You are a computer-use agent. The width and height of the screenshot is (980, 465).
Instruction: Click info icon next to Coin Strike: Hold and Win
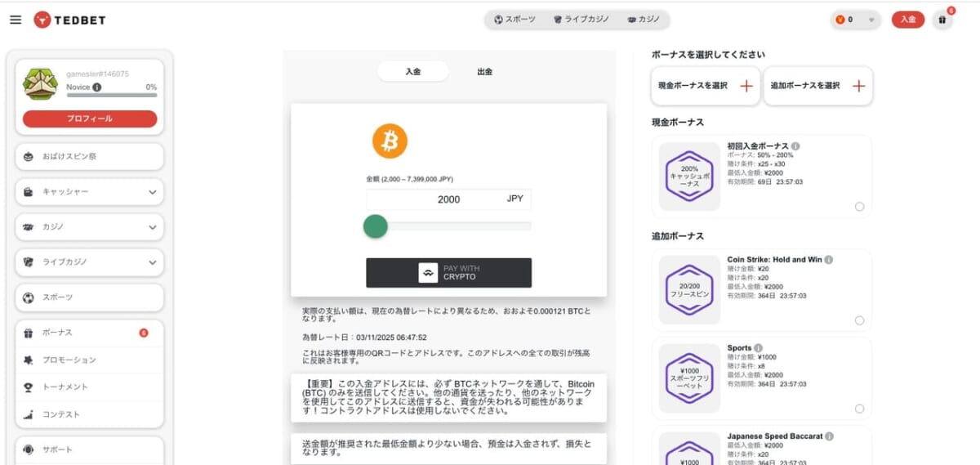point(828,260)
